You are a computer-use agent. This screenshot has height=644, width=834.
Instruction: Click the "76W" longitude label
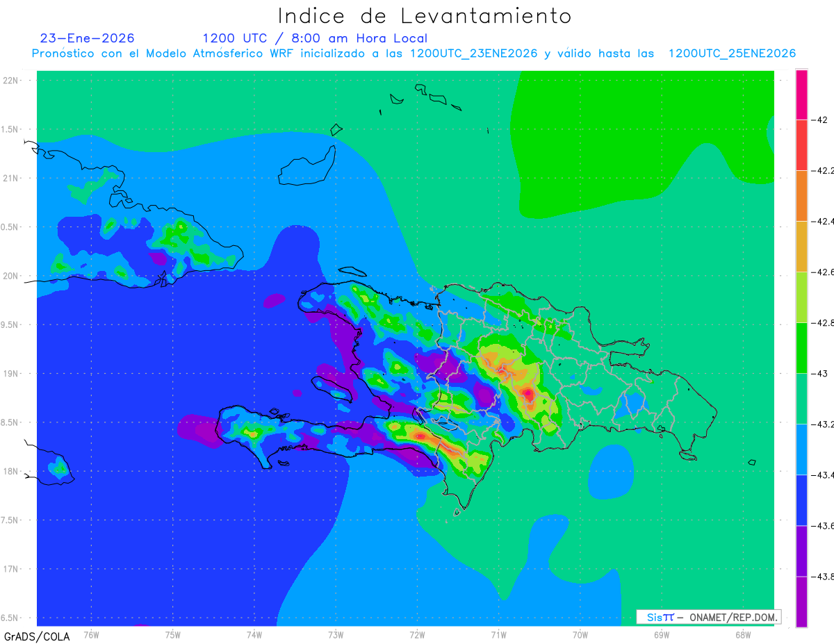[91, 634]
